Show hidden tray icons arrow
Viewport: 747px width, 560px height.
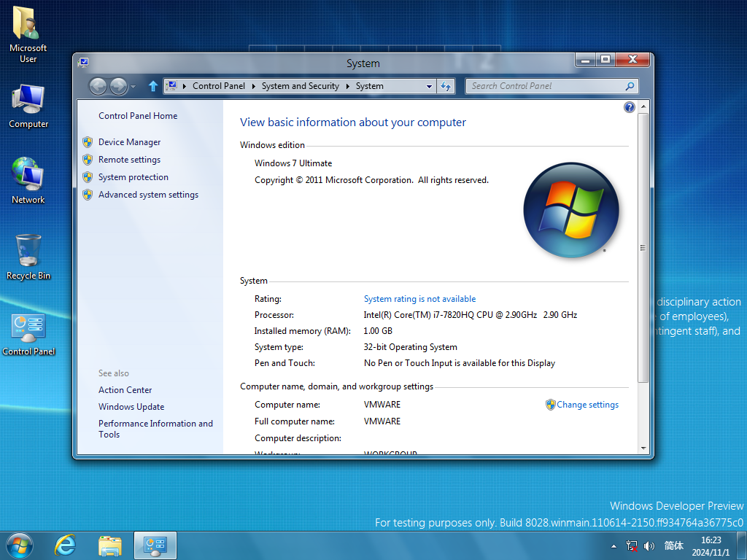point(614,546)
